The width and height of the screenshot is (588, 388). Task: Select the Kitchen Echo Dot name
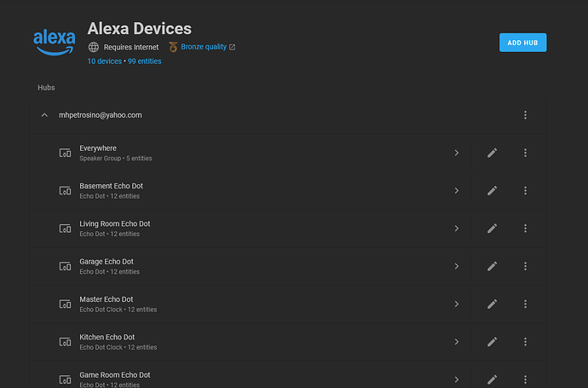click(107, 338)
